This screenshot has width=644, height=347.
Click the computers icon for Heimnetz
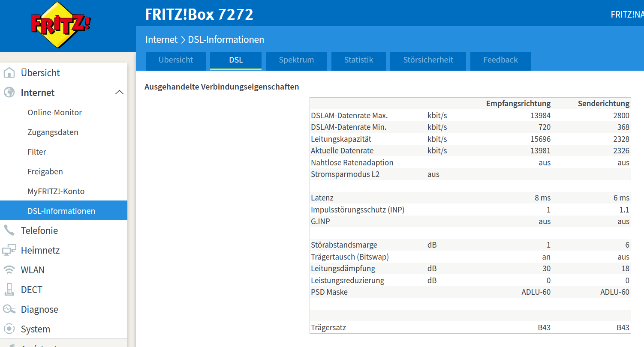tap(9, 250)
